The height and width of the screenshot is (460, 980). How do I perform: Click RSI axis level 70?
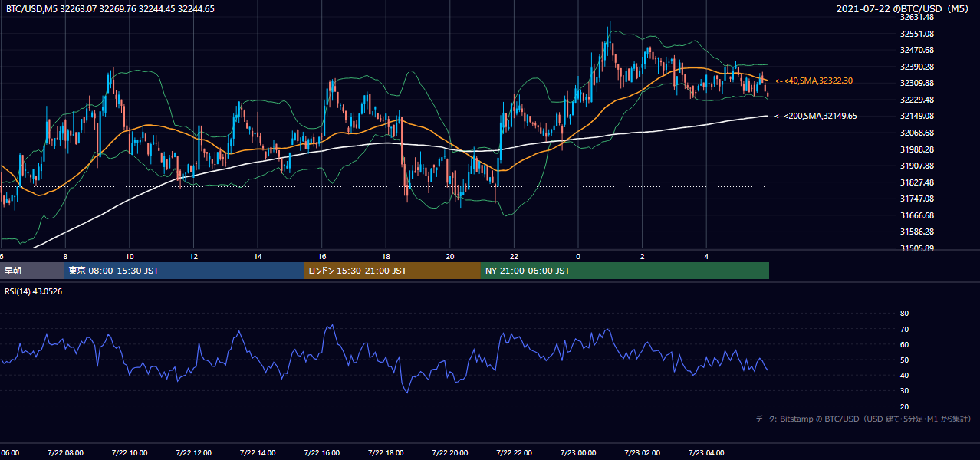point(904,329)
